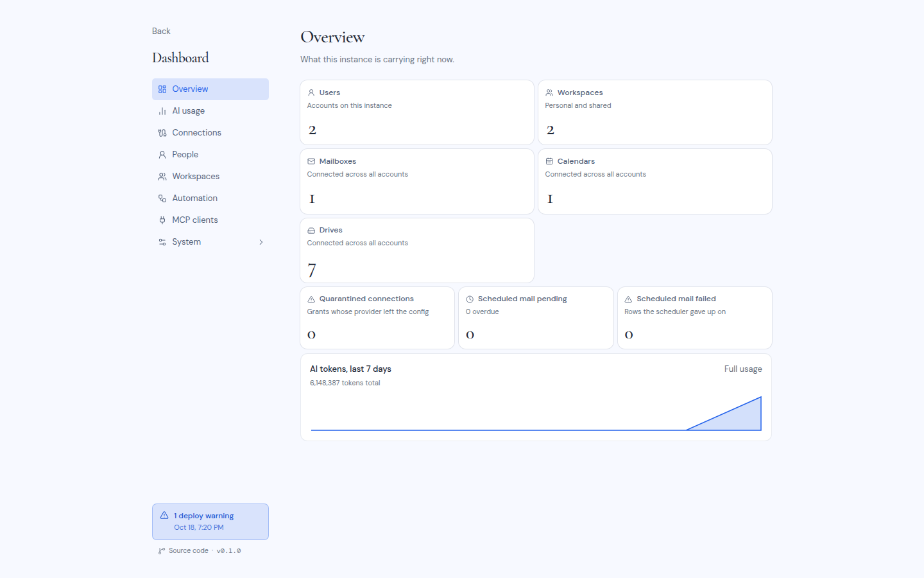Open the Drives card showing 7
924x578 pixels.
[x=417, y=250]
